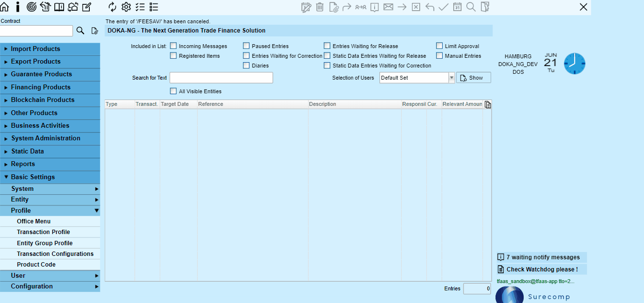
Task: Open Office Menu item
Action: (50, 221)
